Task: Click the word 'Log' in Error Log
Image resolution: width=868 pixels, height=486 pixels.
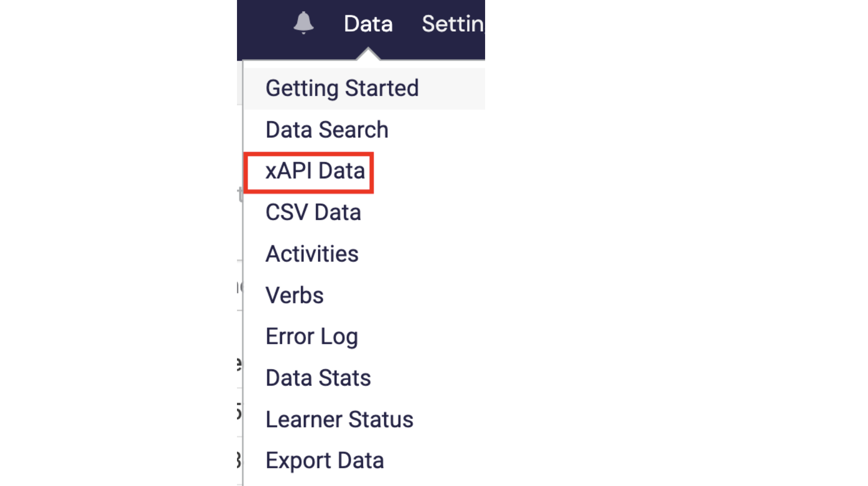Action: pos(339,337)
